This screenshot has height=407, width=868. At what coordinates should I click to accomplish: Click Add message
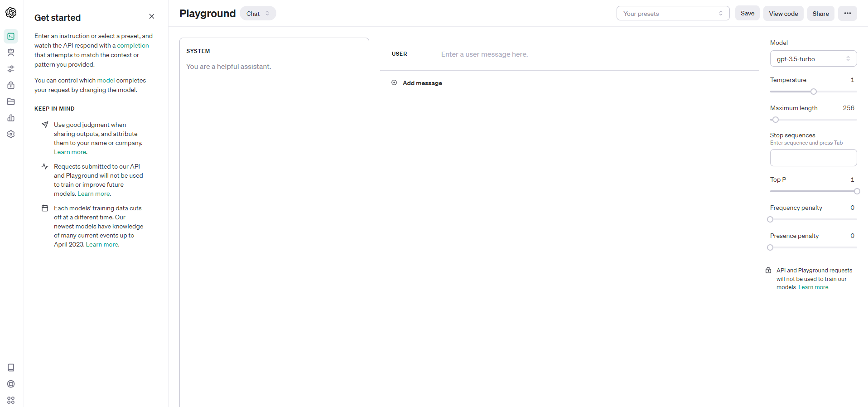point(422,83)
